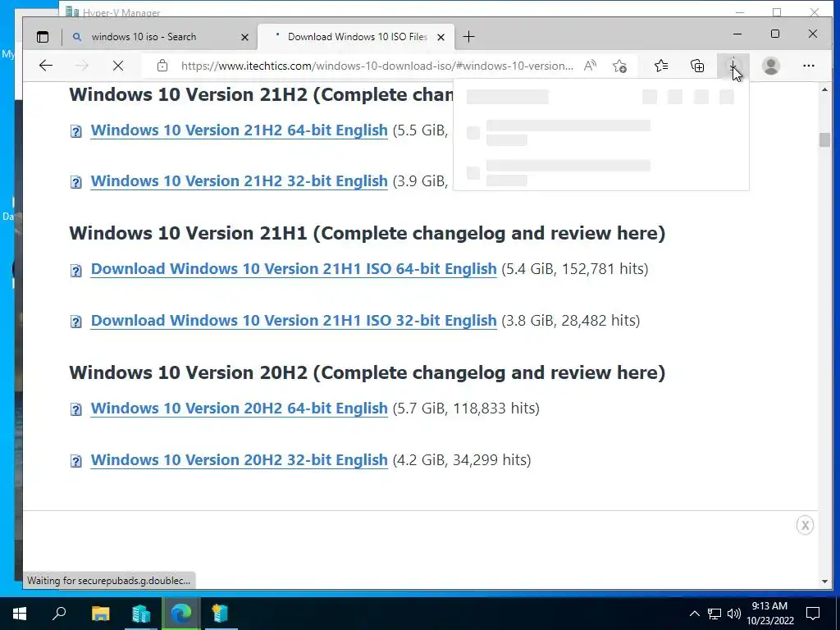Open Windows 10 Version 21H2 32-bit English link
The image size is (840, 630).
click(x=239, y=181)
